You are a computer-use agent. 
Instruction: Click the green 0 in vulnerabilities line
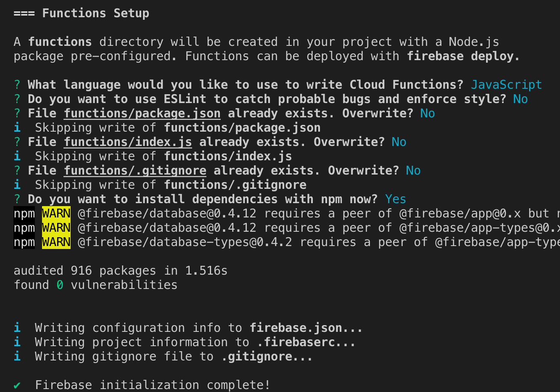point(60,285)
